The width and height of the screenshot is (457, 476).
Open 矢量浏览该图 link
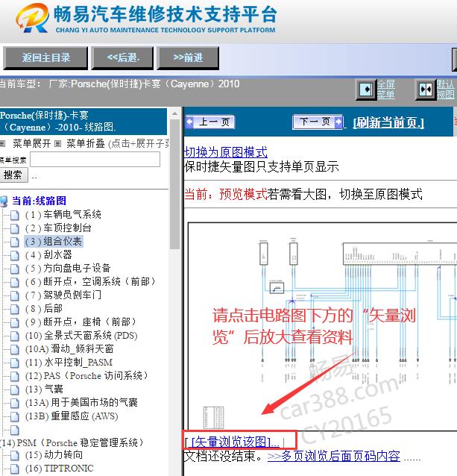pos(235,442)
